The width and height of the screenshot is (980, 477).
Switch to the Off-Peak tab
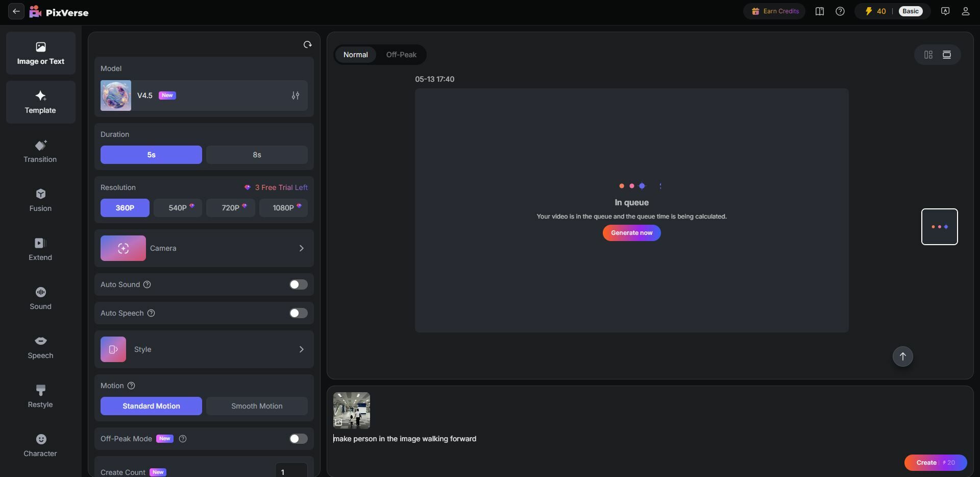(x=401, y=55)
